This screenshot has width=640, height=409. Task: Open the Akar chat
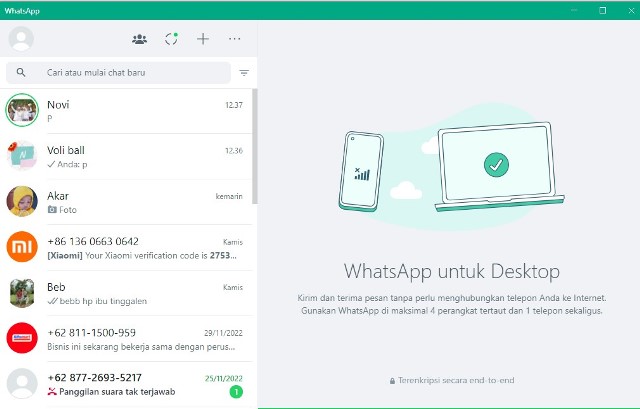126,202
